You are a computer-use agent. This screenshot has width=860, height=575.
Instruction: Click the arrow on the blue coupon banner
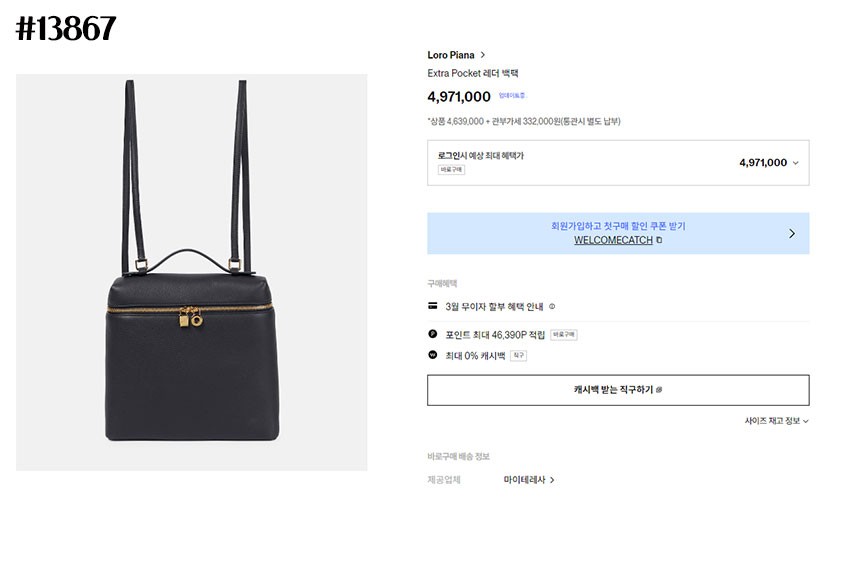(x=792, y=233)
